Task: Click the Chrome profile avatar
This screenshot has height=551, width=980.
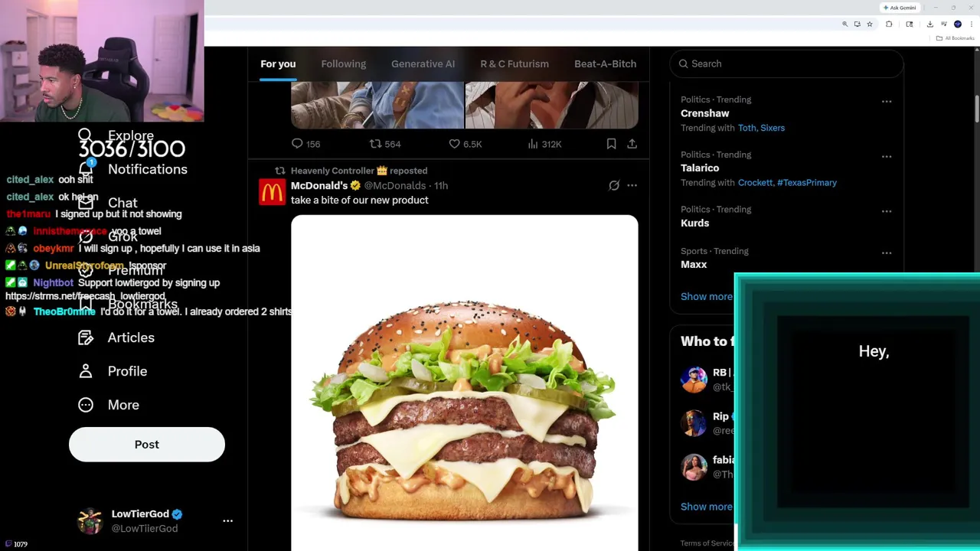Action: (958, 24)
